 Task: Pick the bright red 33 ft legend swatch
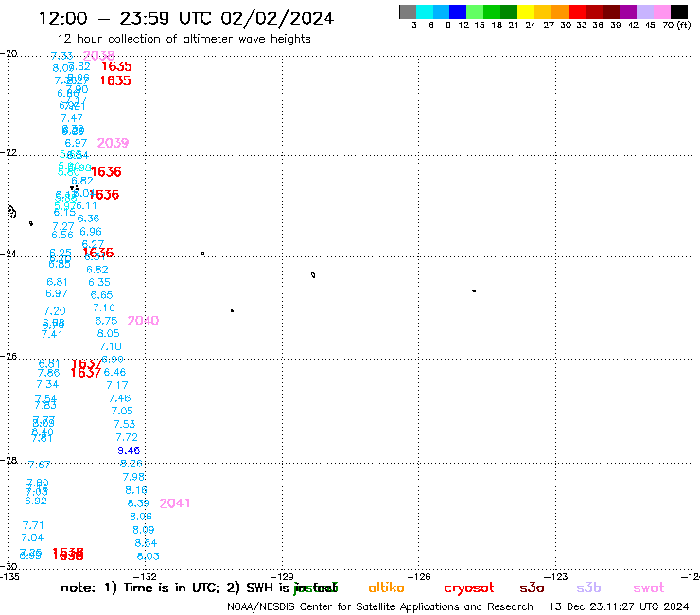(x=577, y=11)
